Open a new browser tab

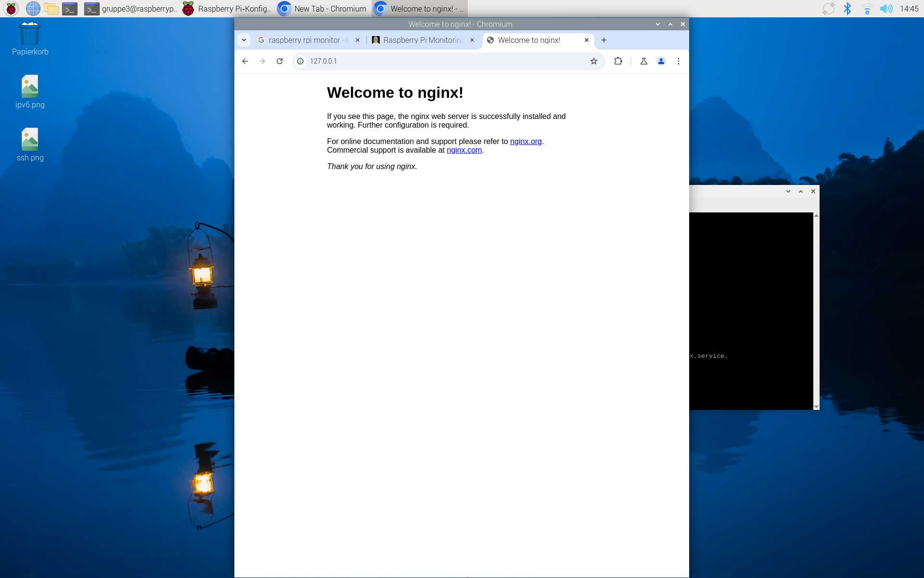[x=604, y=40]
